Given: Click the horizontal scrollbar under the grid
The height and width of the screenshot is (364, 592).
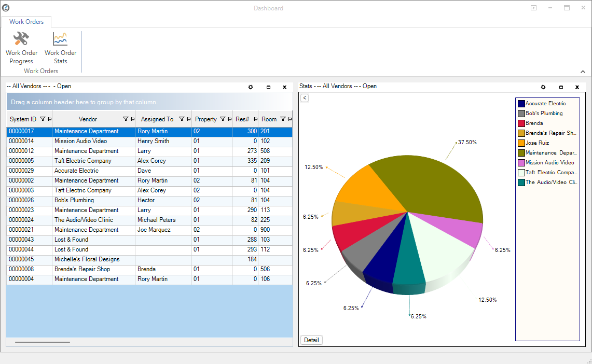Looking at the screenshot, I should (x=43, y=342).
